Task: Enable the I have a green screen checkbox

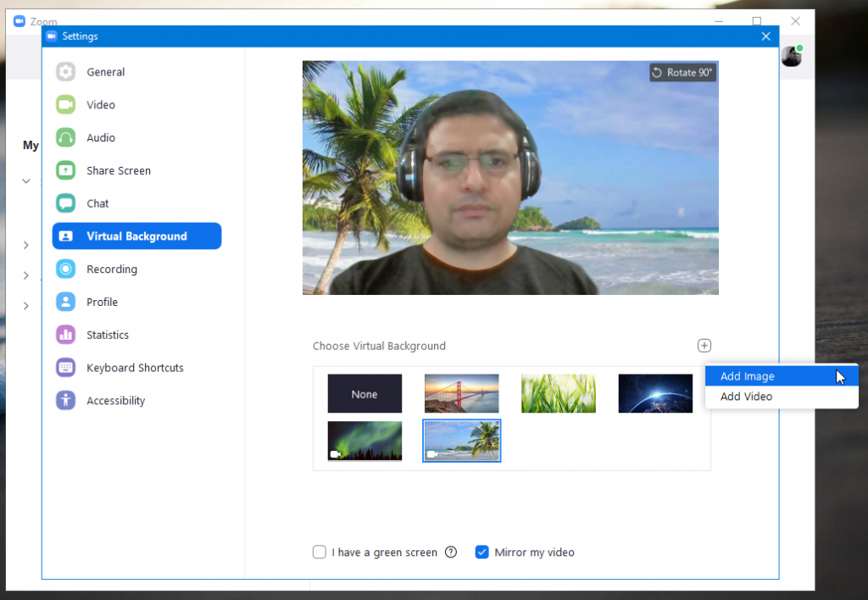Action: [319, 552]
